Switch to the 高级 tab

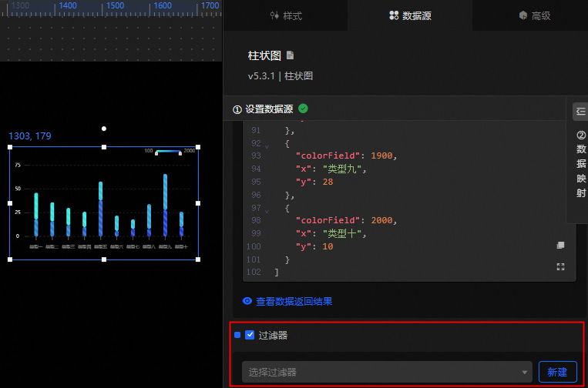coord(534,15)
